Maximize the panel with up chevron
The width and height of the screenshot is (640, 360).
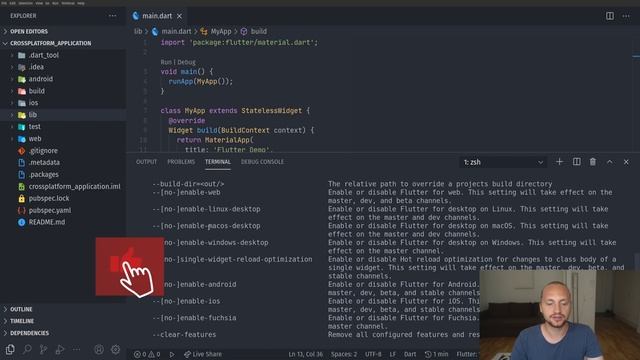609,162
